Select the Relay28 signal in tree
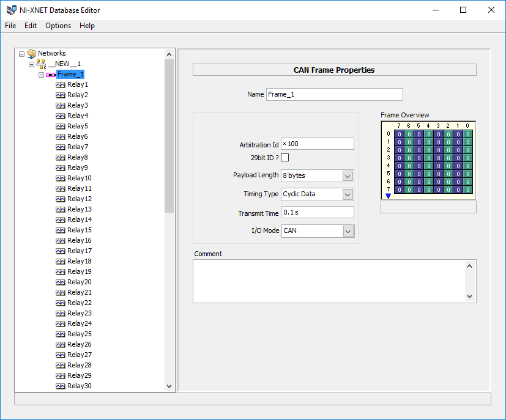This screenshot has width=506, height=420. [80, 365]
